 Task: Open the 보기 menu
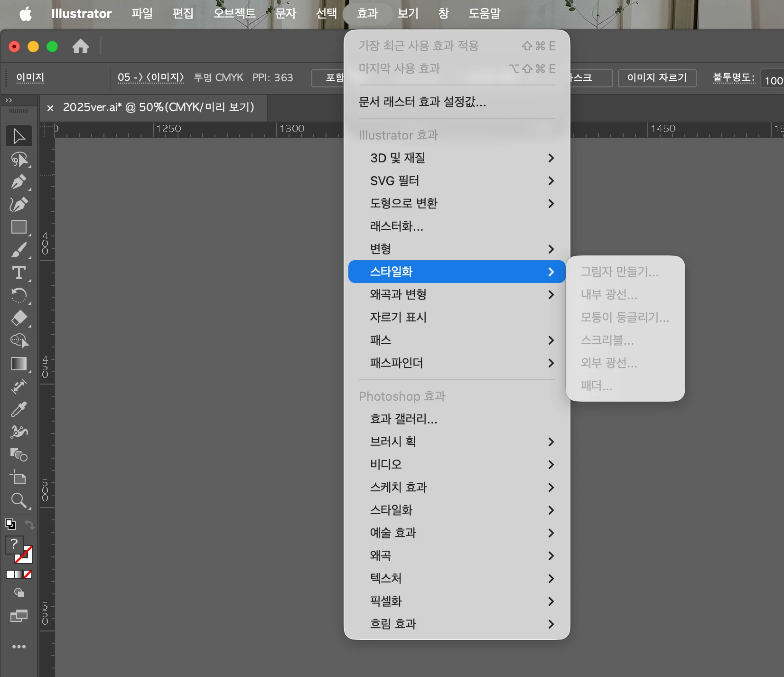(x=408, y=13)
